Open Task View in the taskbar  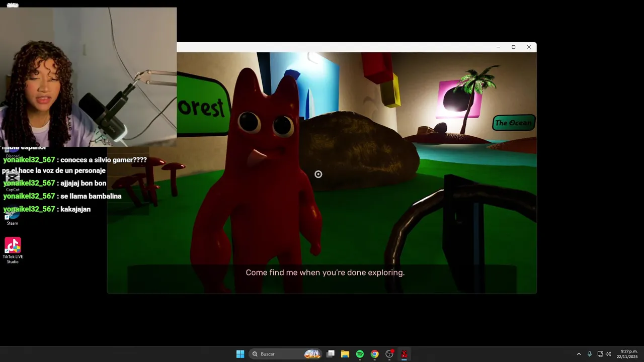[331, 354]
